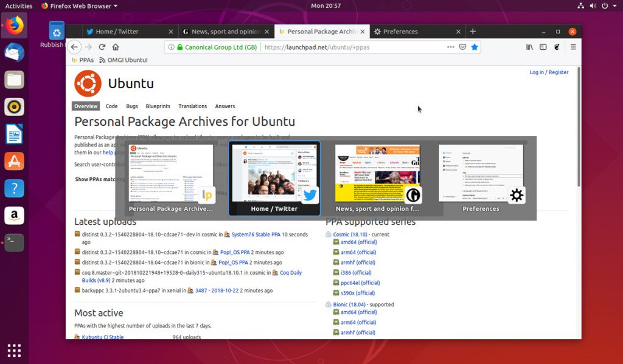
Task: Show the Firefox sidebar icon
Action: pyautogui.click(x=543, y=47)
